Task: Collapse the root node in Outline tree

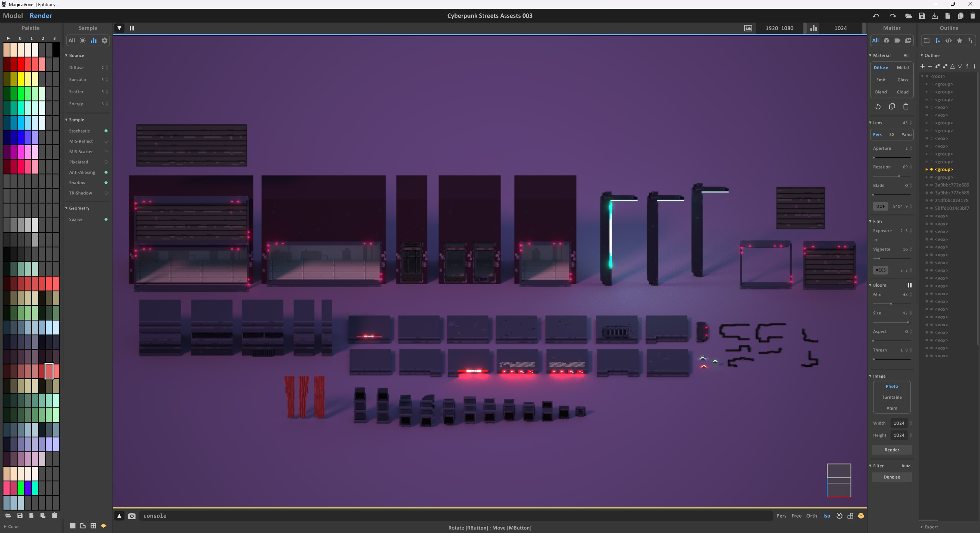Action: click(923, 76)
